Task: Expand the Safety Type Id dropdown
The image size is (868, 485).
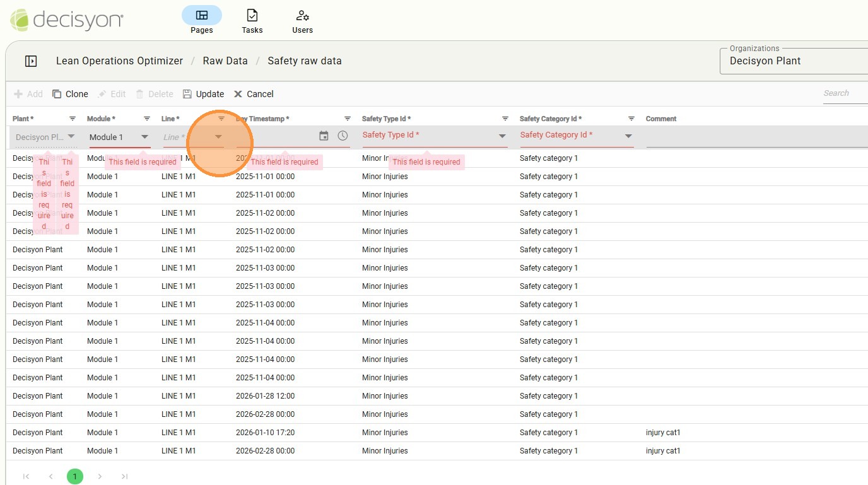Action: click(502, 136)
